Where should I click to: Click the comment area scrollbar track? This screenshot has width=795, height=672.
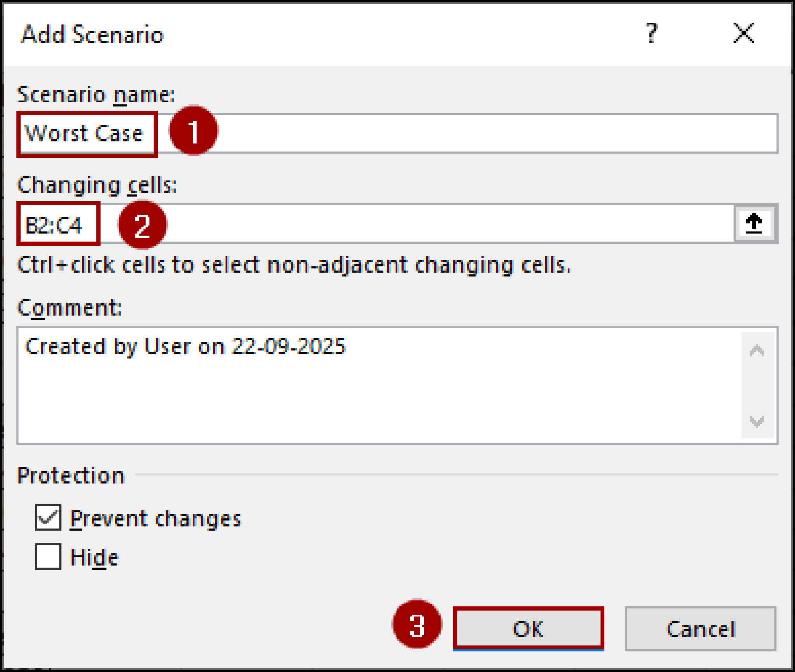pos(758,386)
